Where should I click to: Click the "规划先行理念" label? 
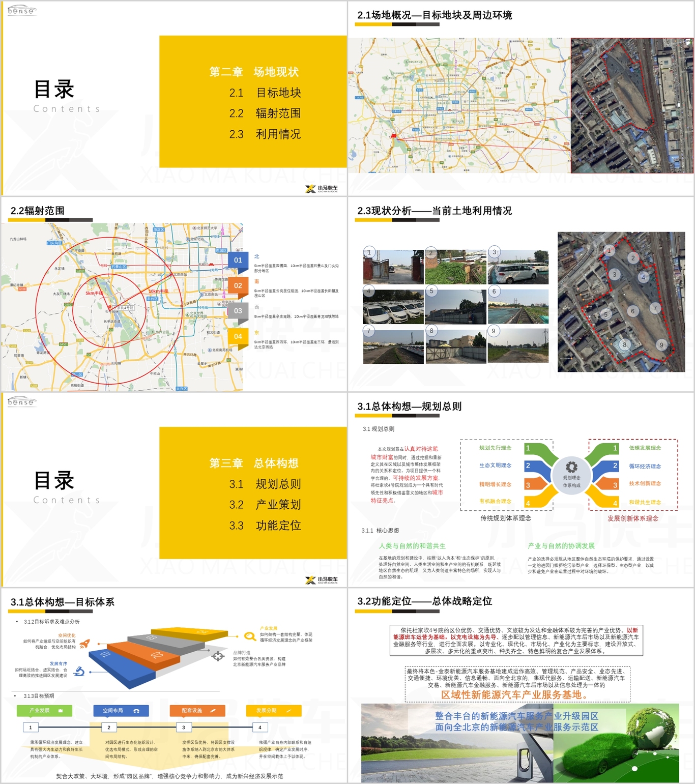(495, 448)
